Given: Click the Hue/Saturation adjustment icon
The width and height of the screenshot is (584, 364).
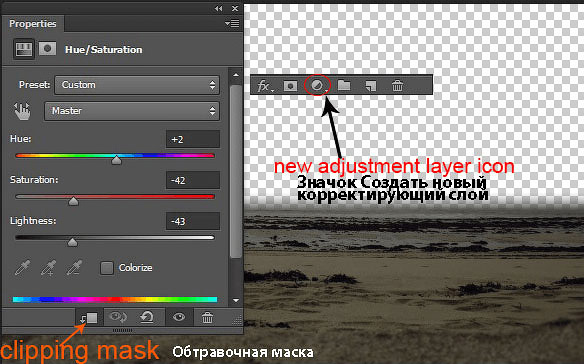Looking at the screenshot, I should coord(24,49).
